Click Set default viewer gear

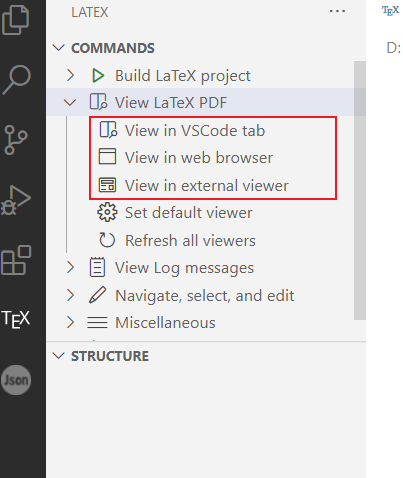point(107,212)
